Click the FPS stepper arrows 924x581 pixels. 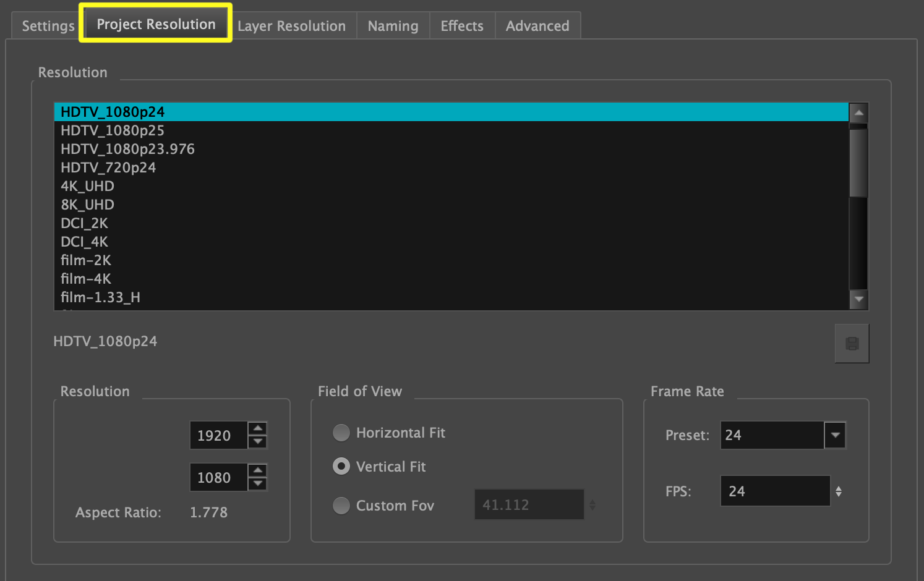point(839,491)
